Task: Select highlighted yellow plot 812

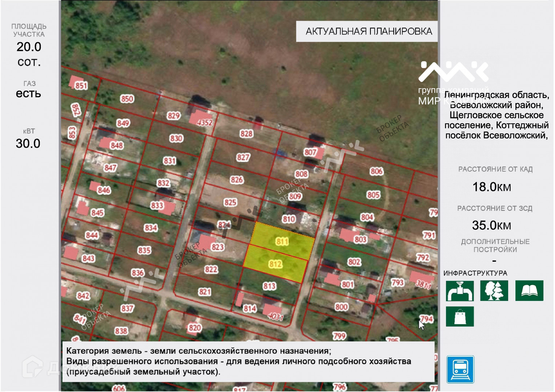Action: (x=275, y=264)
